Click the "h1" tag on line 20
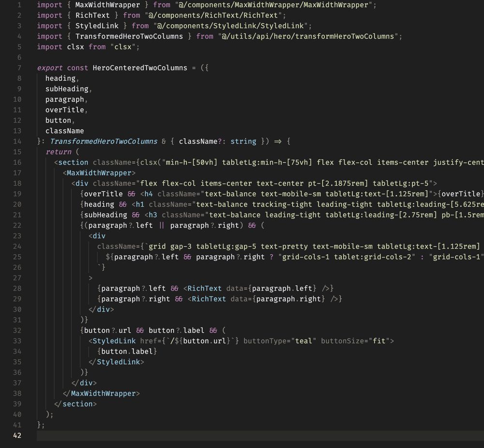 point(140,204)
